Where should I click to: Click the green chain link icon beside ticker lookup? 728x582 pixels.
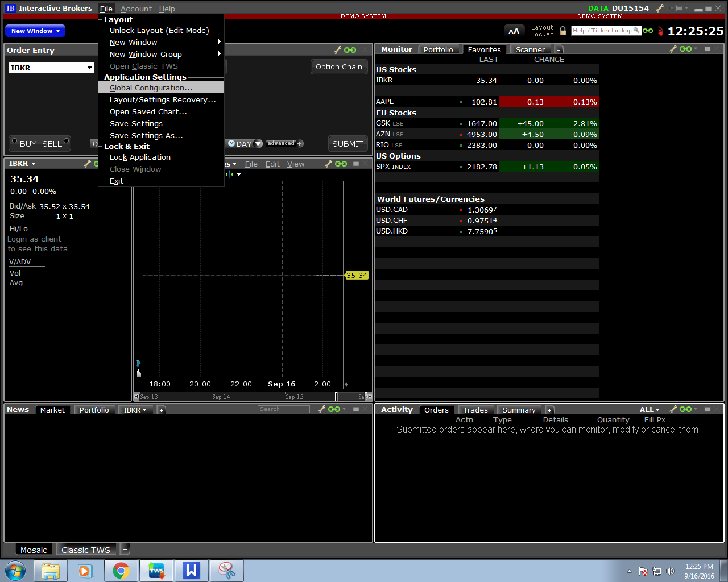coord(648,31)
